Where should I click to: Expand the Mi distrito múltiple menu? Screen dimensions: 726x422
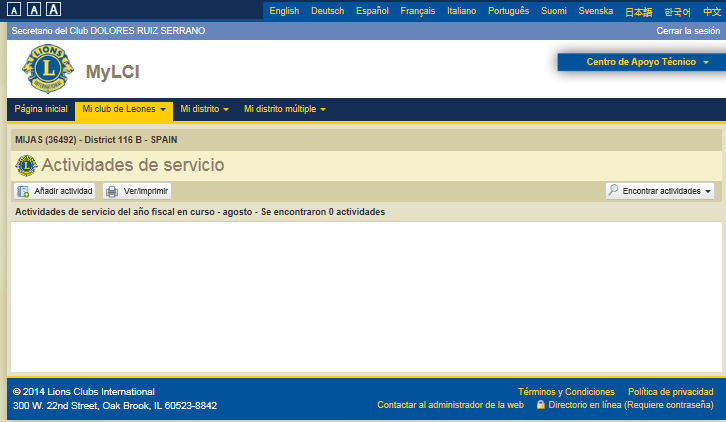(285, 108)
